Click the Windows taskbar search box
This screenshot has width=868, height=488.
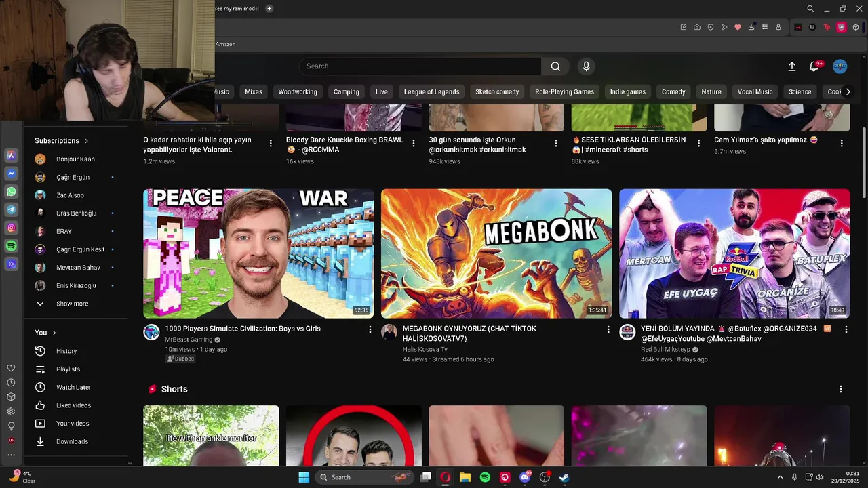click(365, 477)
